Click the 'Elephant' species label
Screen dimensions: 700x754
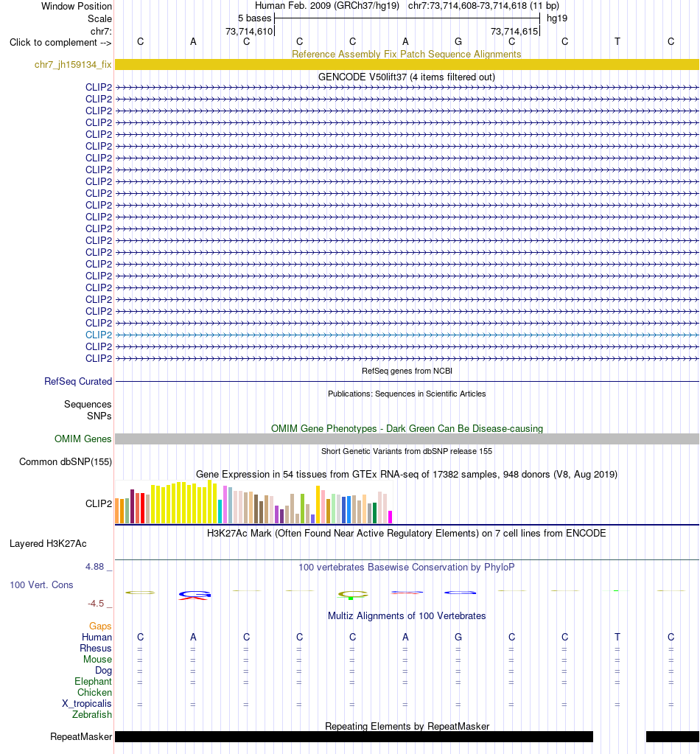[x=94, y=681]
